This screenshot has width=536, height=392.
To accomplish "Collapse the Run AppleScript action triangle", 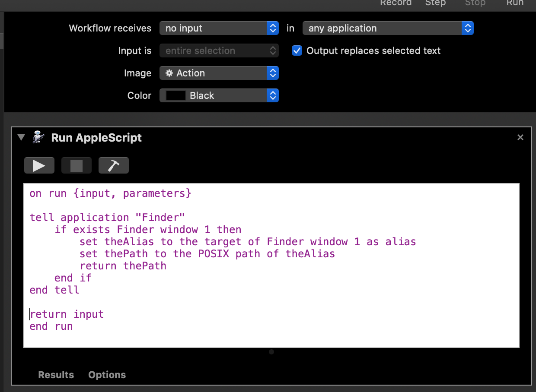I will pyautogui.click(x=21, y=138).
